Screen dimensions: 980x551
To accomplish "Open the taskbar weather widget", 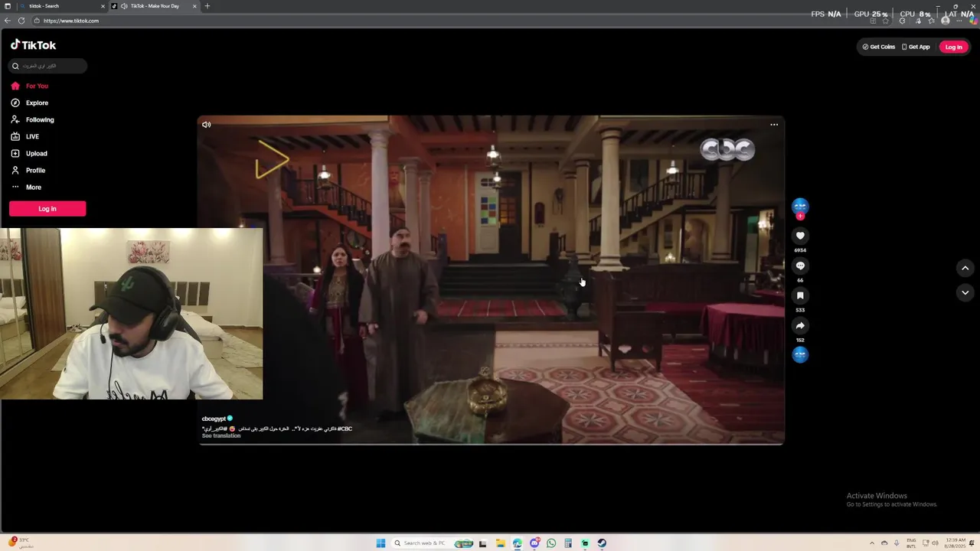I will click(x=21, y=543).
